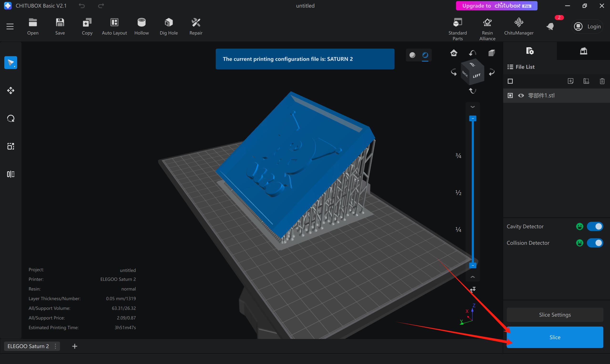Undo the last action in title bar
The image size is (610, 364).
point(82,6)
